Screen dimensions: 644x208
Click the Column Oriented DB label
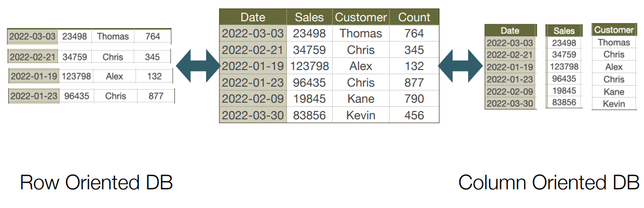549,183
